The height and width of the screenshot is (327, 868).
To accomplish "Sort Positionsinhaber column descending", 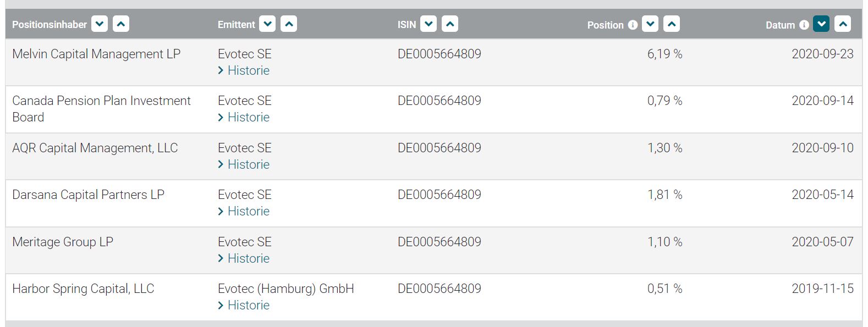I will [100, 24].
